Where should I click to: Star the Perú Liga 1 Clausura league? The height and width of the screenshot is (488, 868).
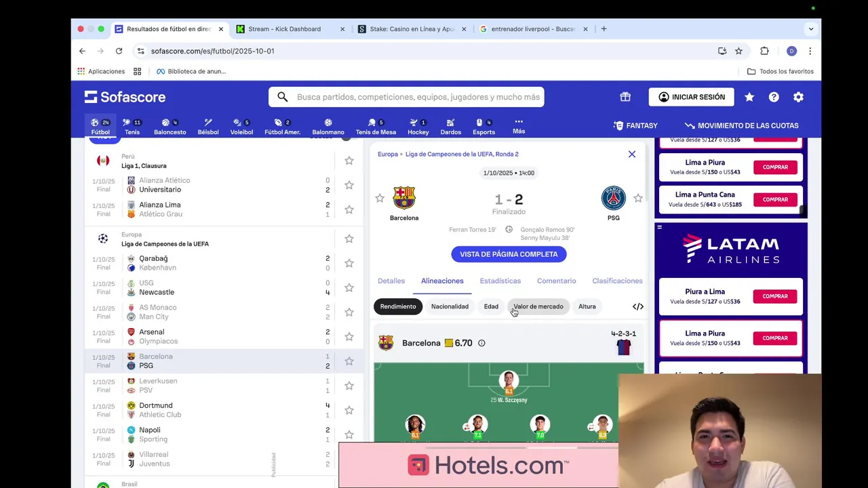pyautogui.click(x=349, y=161)
